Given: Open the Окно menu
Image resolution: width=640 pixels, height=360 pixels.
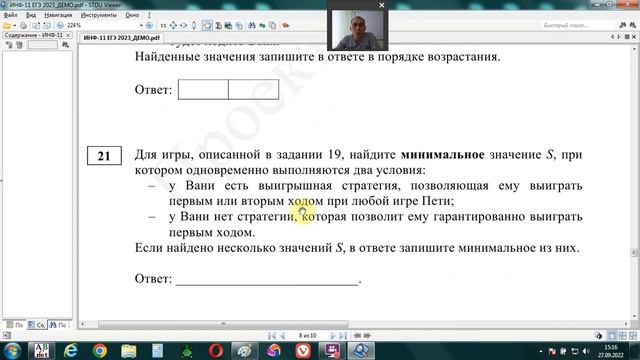Looking at the screenshot, I should [132, 15].
